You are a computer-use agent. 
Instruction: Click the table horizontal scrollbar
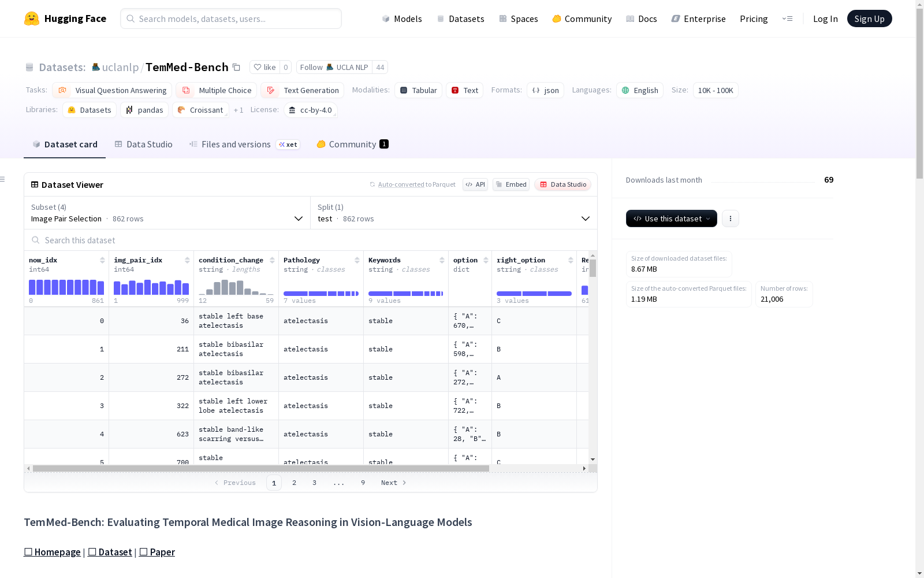(x=261, y=468)
